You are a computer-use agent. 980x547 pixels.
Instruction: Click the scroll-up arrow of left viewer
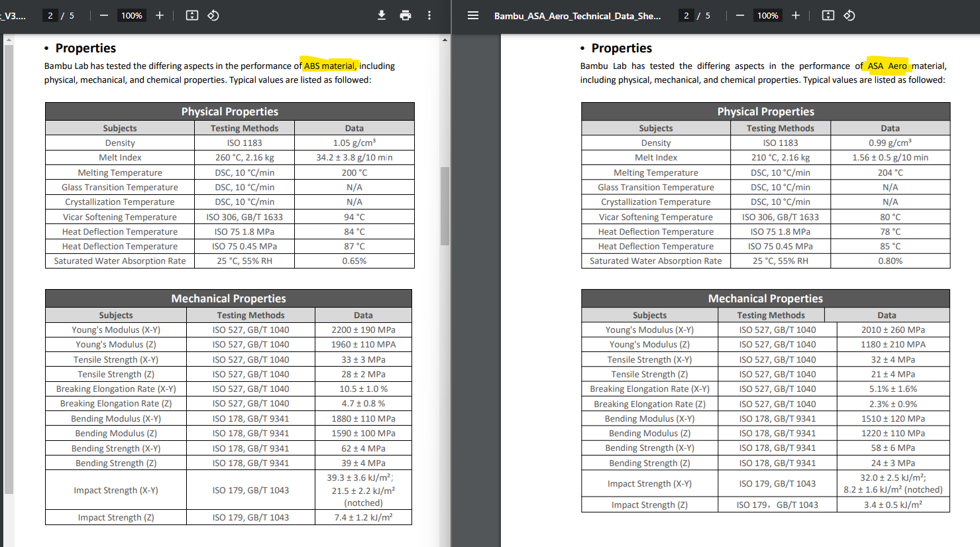[445, 40]
